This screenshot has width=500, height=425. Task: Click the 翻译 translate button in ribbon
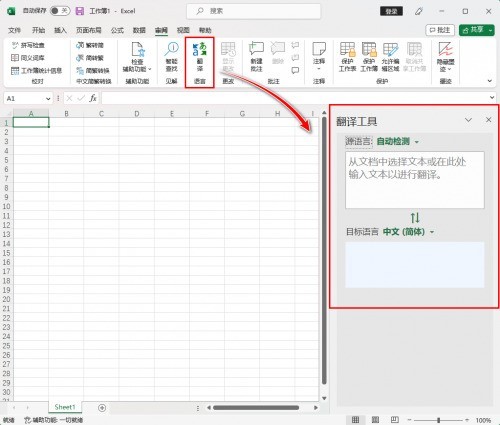click(200, 57)
